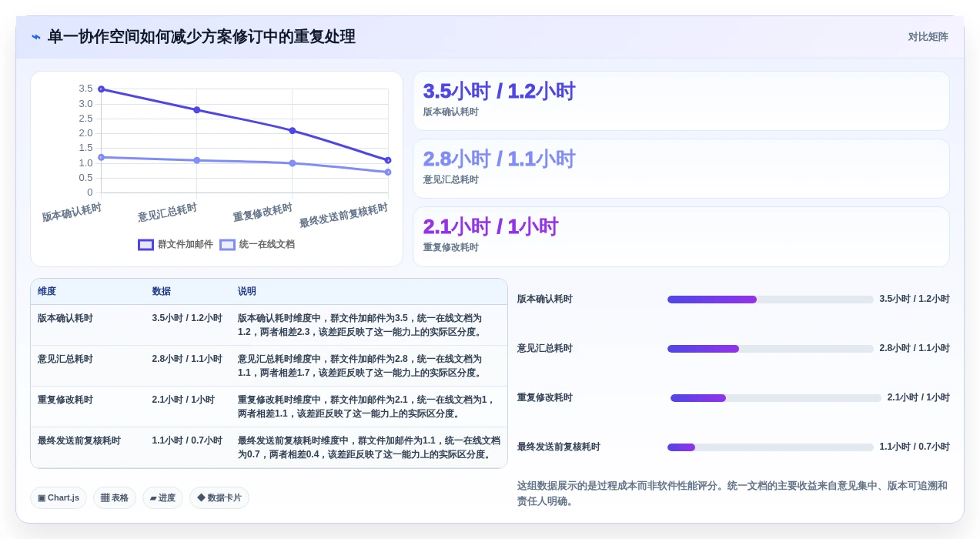The width and height of the screenshot is (980, 539).
Task: Click the 群文件加邮件 legend color box
Action: 145,245
